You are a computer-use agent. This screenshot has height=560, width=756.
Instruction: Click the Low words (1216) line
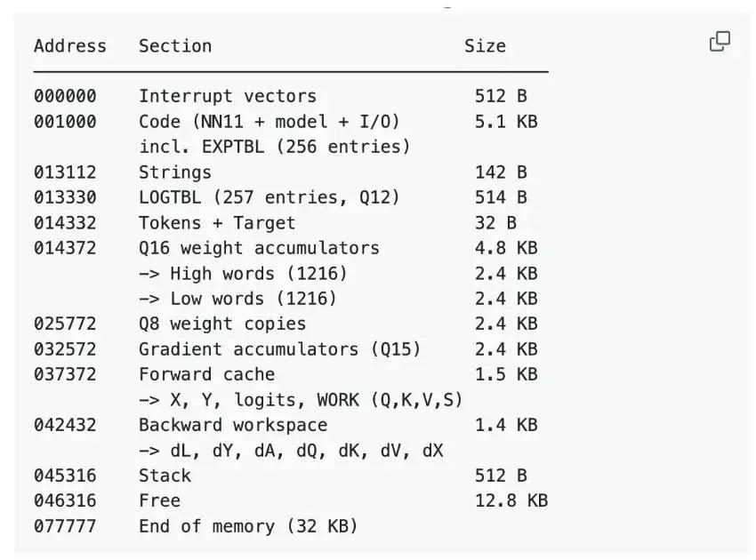coord(237,299)
